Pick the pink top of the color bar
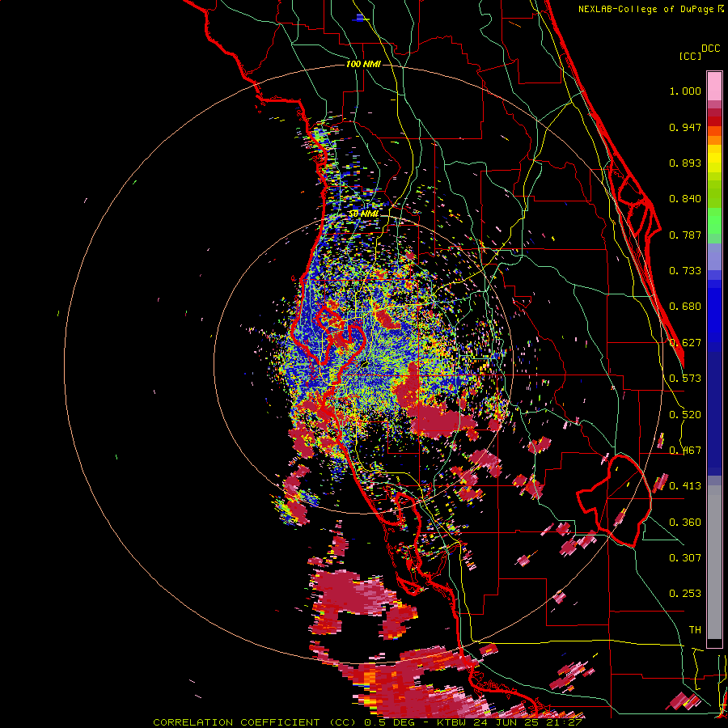This screenshot has width=728, height=728. [x=714, y=86]
